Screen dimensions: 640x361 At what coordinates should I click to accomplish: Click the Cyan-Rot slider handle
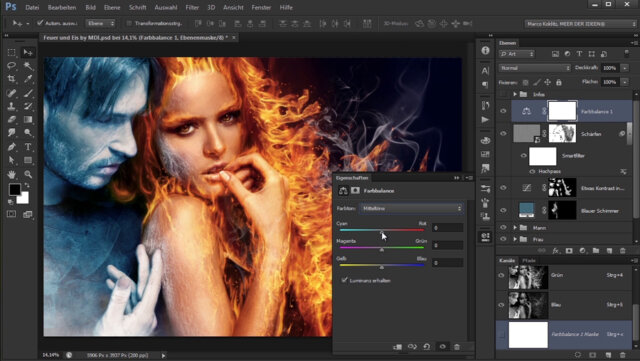click(x=382, y=232)
